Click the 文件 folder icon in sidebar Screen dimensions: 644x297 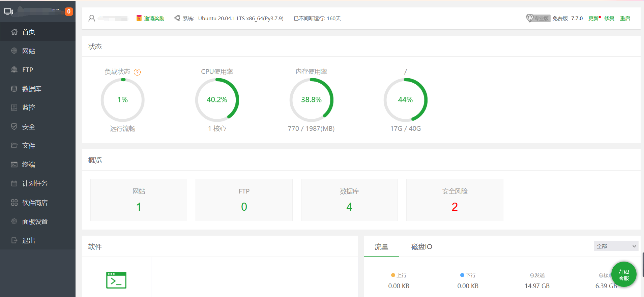[x=14, y=146]
